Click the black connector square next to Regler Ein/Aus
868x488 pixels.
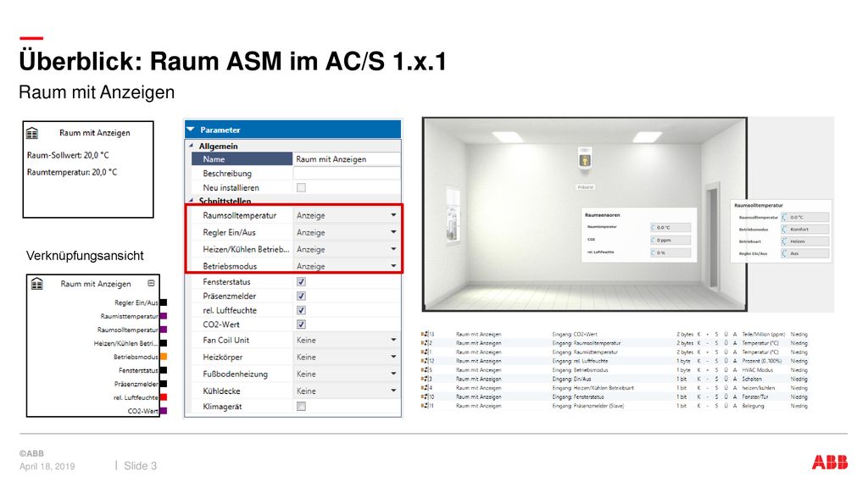tap(164, 302)
